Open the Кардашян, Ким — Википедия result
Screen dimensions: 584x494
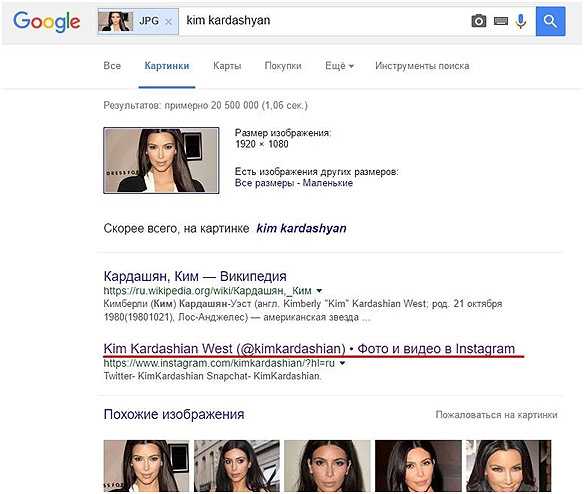195,276
